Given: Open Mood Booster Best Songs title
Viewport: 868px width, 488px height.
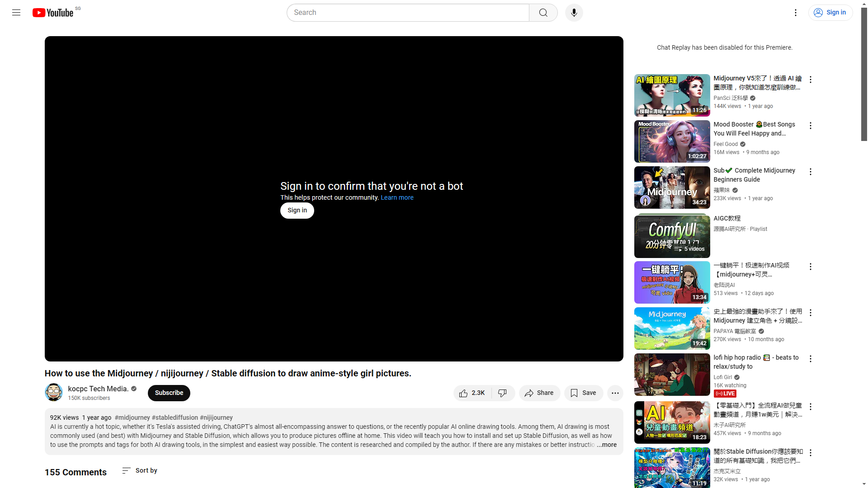Looking at the screenshot, I should coord(754,129).
